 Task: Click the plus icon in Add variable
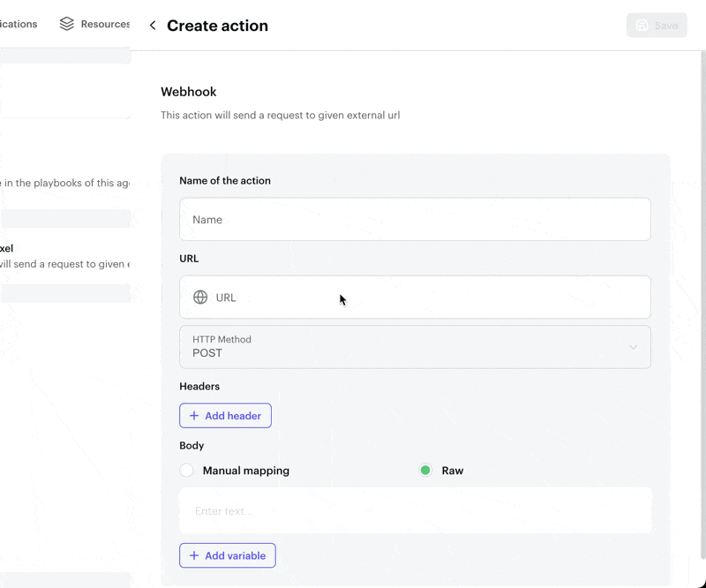tap(194, 555)
